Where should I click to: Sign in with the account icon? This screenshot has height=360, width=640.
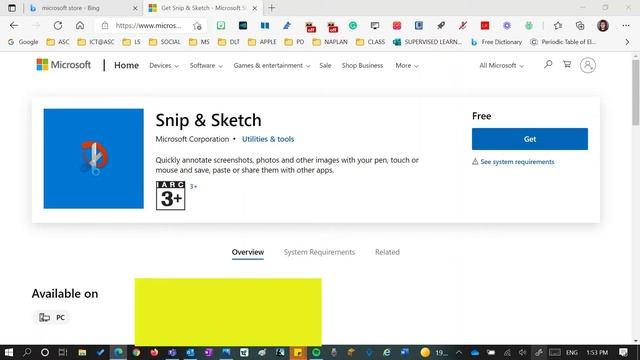pyautogui.click(x=588, y=65)
